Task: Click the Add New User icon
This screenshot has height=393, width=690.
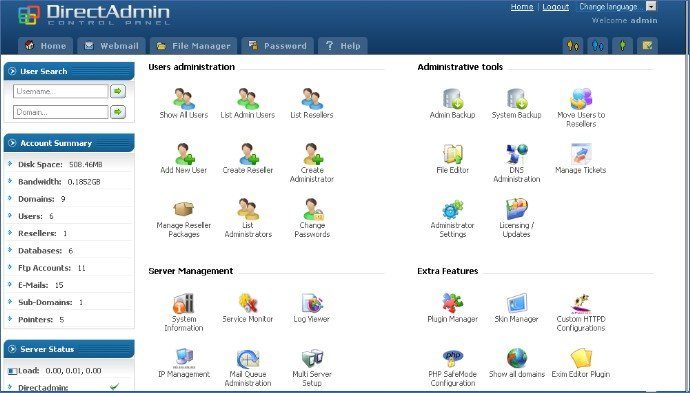Action: coord(184,154)
